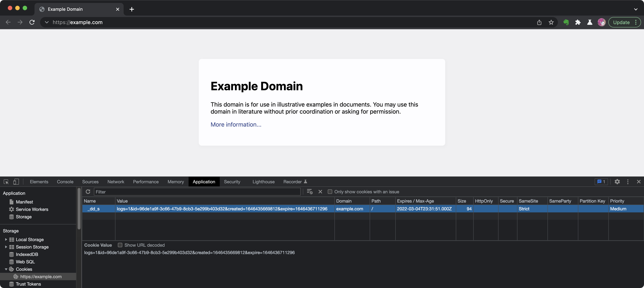The image size is (644, 288).
Task: Select the _dd_s cookie row
Action: 94,209
